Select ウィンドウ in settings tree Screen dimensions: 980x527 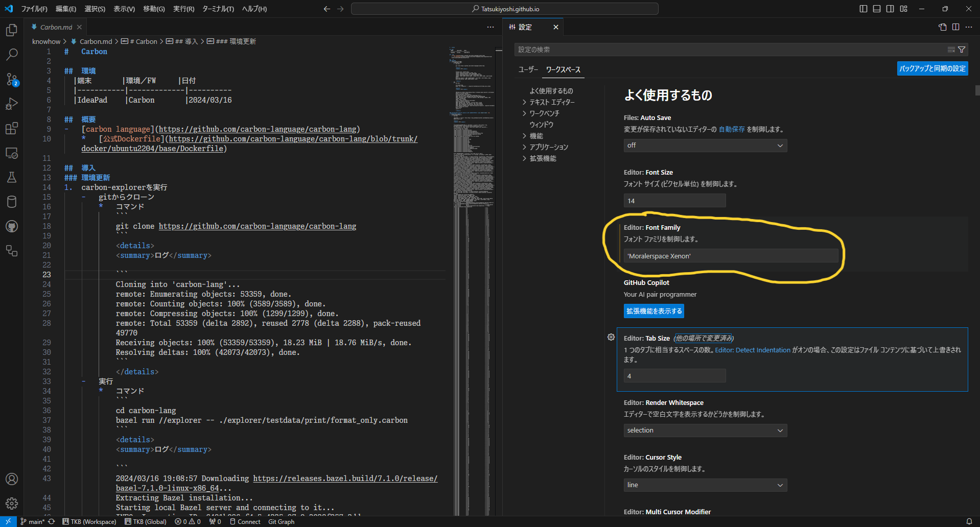pos(541,125)
